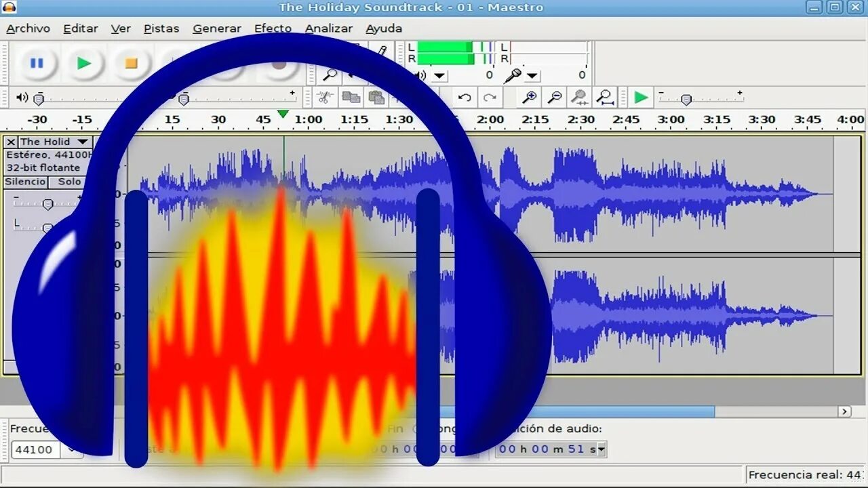The width and height of the screenshot is (868, 488).
Task: Open the Ayuda menu
Action: tap(384, 28)
